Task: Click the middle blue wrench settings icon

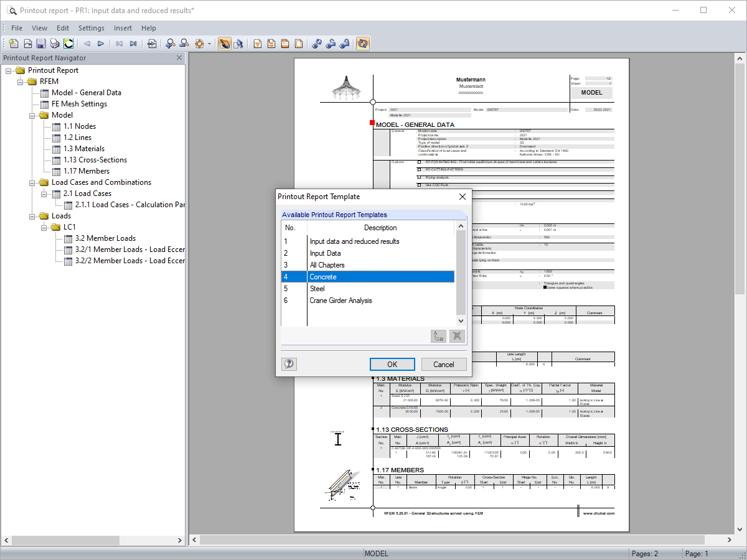Action: point(331,44)
